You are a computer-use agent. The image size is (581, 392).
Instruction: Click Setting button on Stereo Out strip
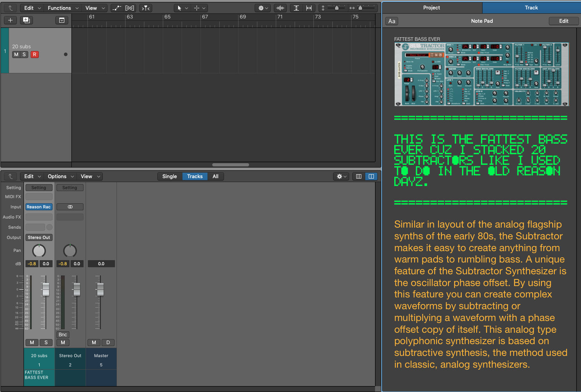tap(70, 188)
